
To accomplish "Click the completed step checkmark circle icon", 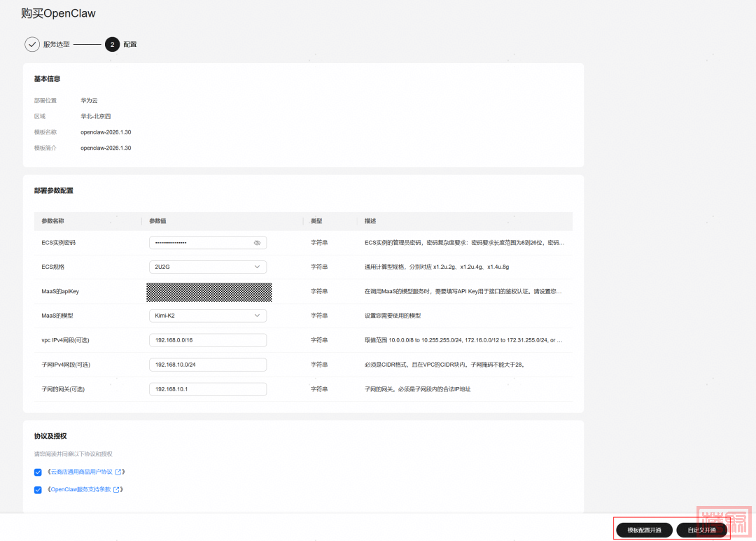I will 32,44.
